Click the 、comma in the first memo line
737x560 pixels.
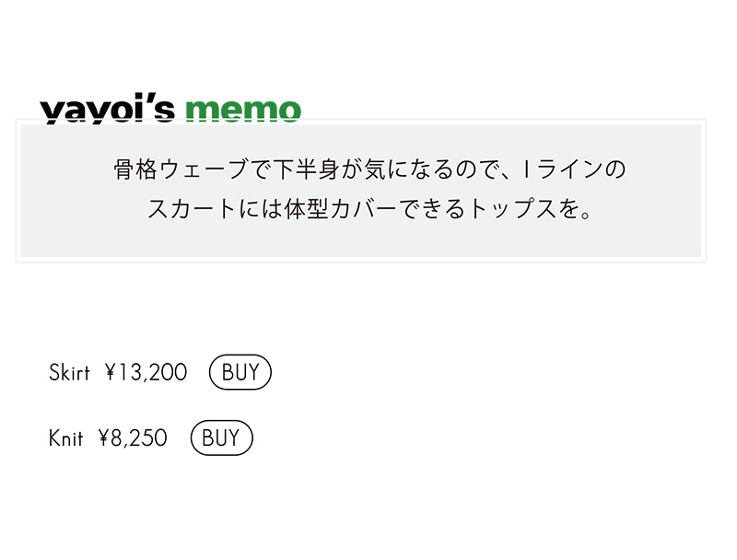pyautogui.click(x=505, y=176)
